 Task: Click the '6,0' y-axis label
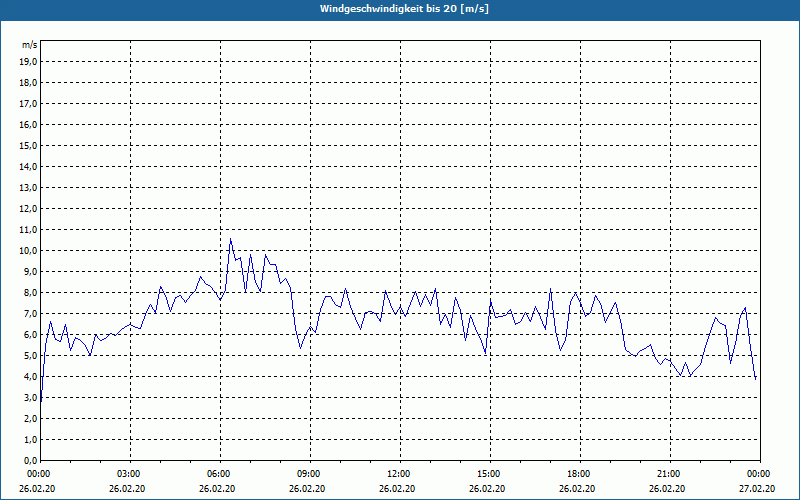click(31, 335)
